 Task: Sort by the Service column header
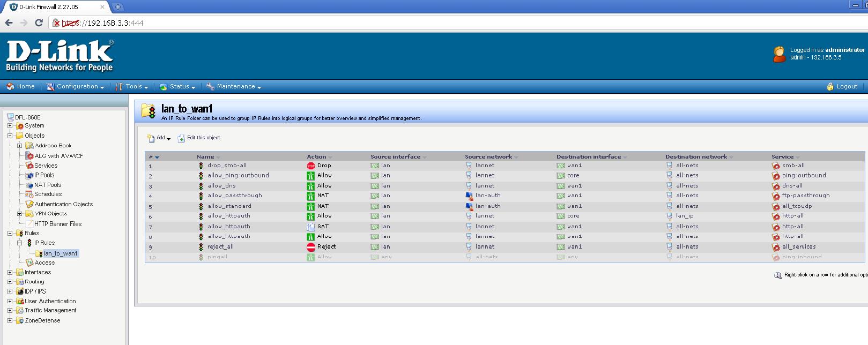click(x=785, y=157)
